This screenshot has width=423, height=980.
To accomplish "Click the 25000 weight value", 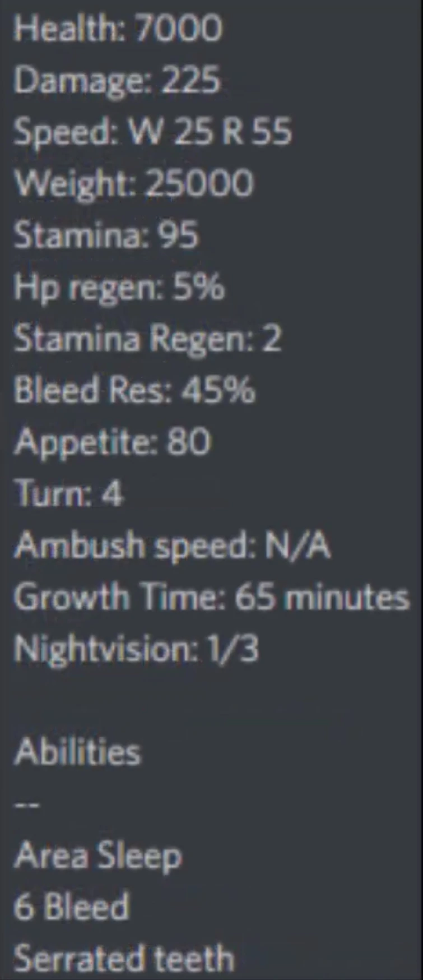I will (199, 183).
